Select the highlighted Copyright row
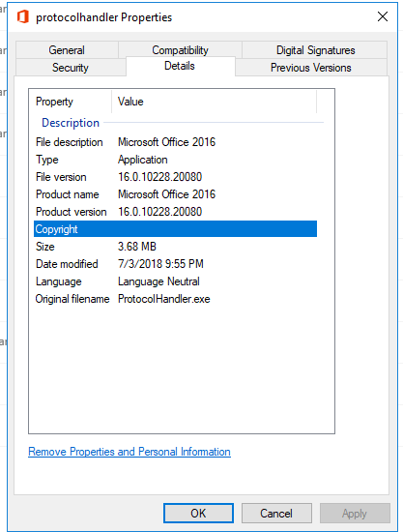The height and width of the screenshot is (532, 403). click(x=175, y=229)
